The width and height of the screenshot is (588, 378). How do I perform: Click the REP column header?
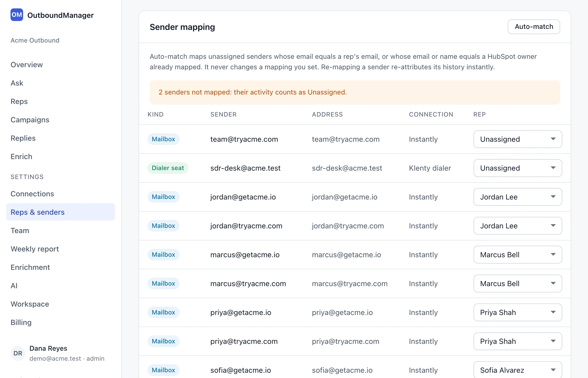(479, 114)
